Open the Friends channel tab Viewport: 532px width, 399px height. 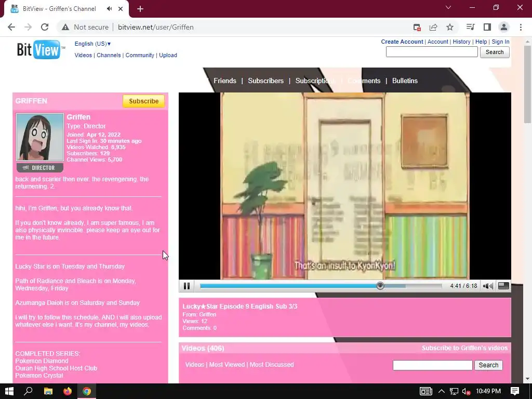224,81
